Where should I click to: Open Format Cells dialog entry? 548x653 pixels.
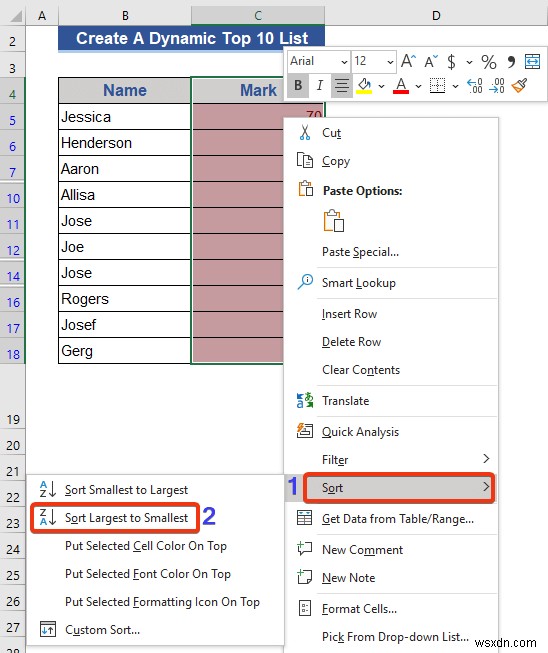359,609
